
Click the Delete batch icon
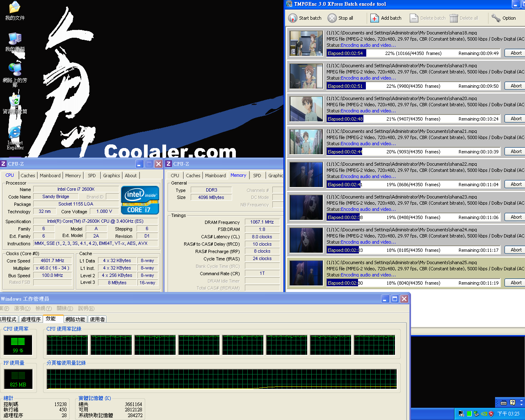click(414, 18)
